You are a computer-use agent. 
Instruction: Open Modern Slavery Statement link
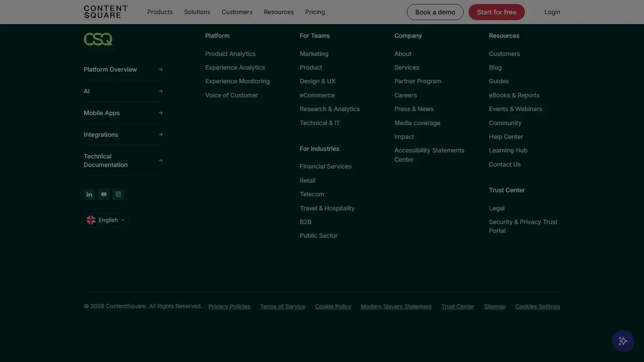[x=396, y=306]
